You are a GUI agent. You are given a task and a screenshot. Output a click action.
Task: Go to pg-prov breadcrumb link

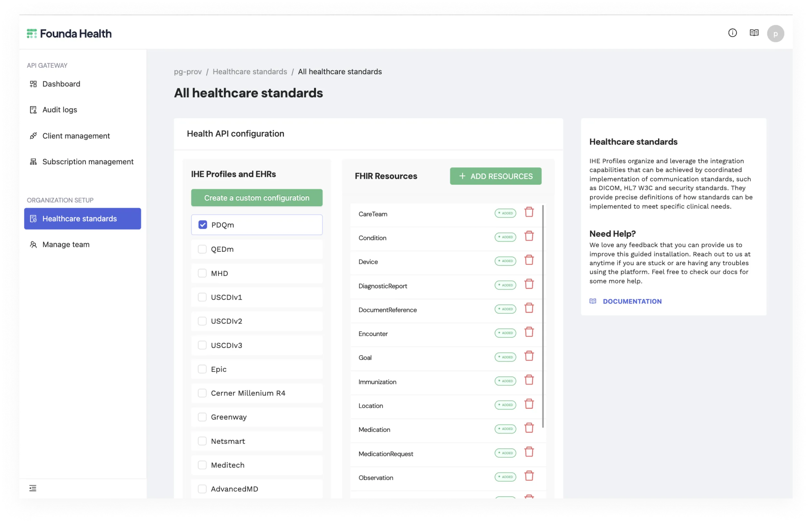(188, 71)
